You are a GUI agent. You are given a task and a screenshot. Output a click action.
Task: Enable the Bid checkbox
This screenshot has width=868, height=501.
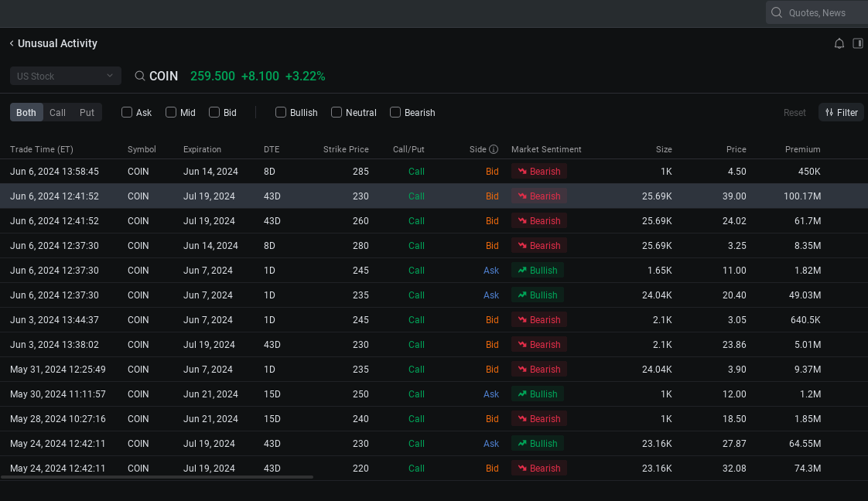[x=214, y=112]
